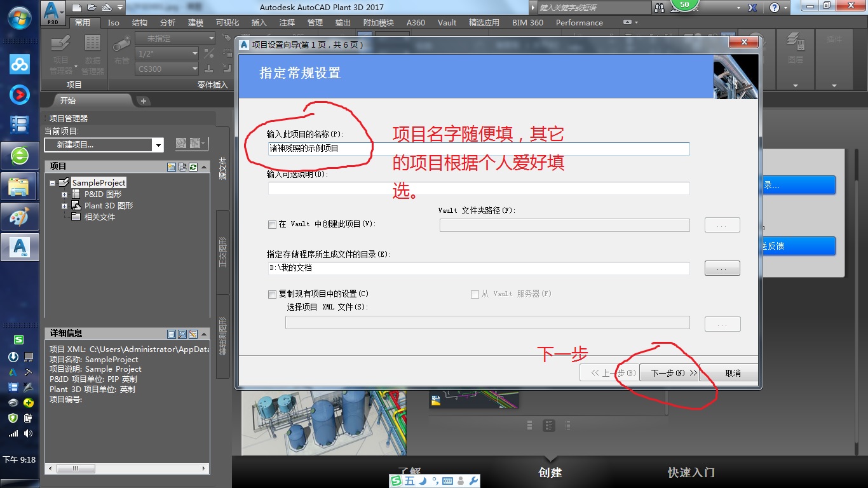Enable the 在 Vault 中创建此项目 checkbox
This screenshot has width=868, height=488.
pyautogui.click(x=273, y=224)
